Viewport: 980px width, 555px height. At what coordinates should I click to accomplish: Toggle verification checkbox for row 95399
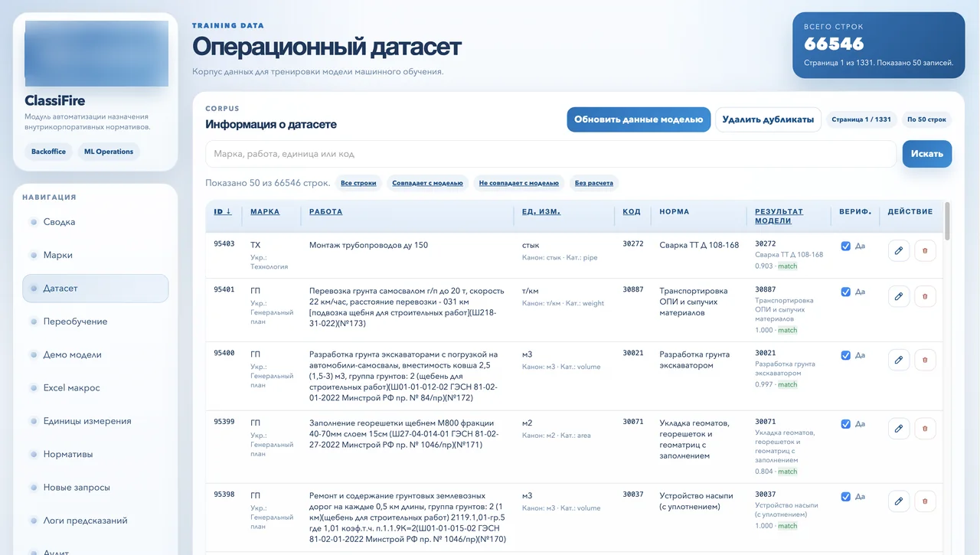click(x=846, y=424)
